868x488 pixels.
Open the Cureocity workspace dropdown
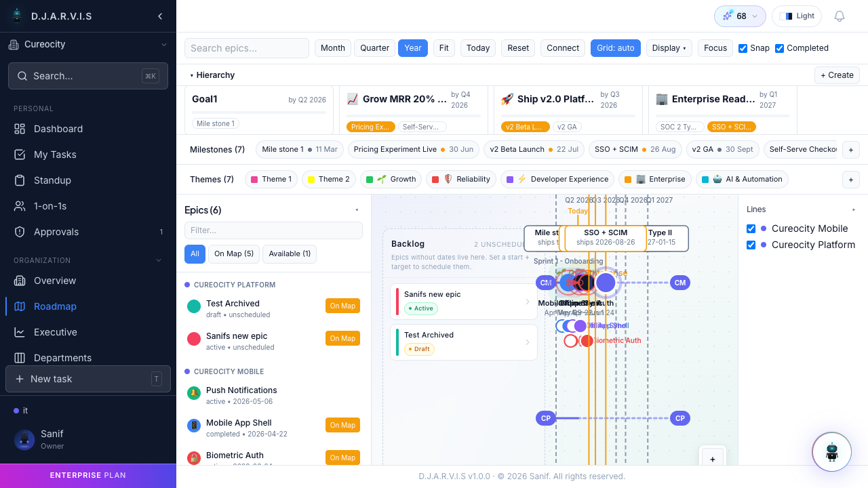click(88, 45)
